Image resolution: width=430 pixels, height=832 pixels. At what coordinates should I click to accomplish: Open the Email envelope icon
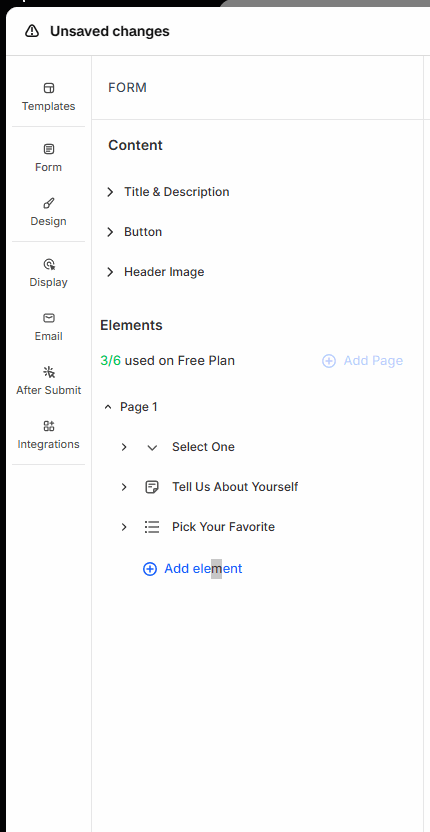click(x=49, y=318)
